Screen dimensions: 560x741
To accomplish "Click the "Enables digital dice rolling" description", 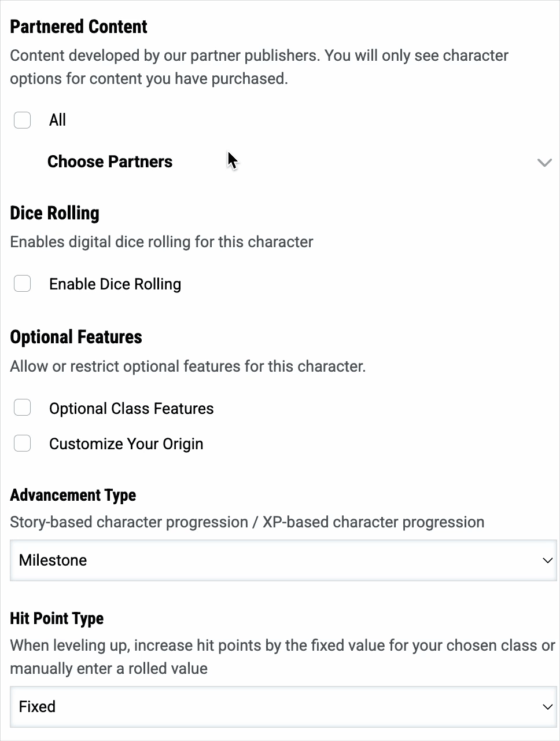I will coord(161,242).
